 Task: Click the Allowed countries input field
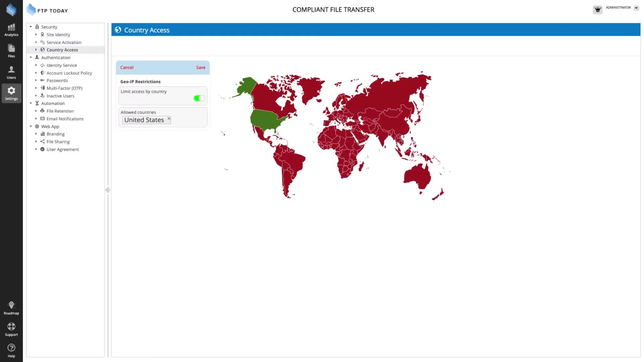point(188,120)
